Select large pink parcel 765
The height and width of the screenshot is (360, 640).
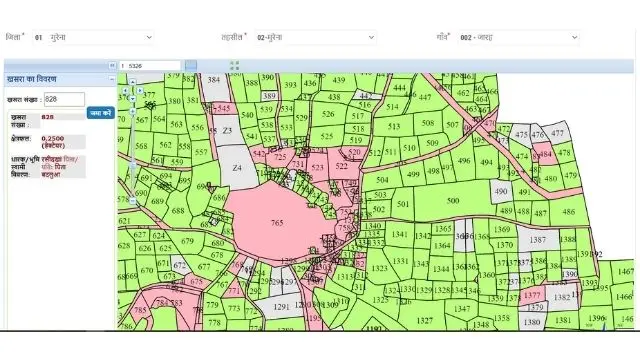tap(278, 222)
